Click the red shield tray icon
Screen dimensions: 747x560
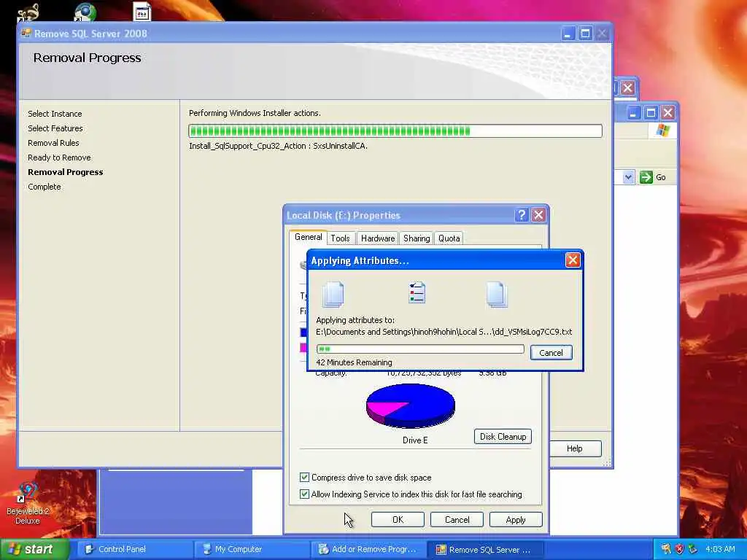coord(679,549)
